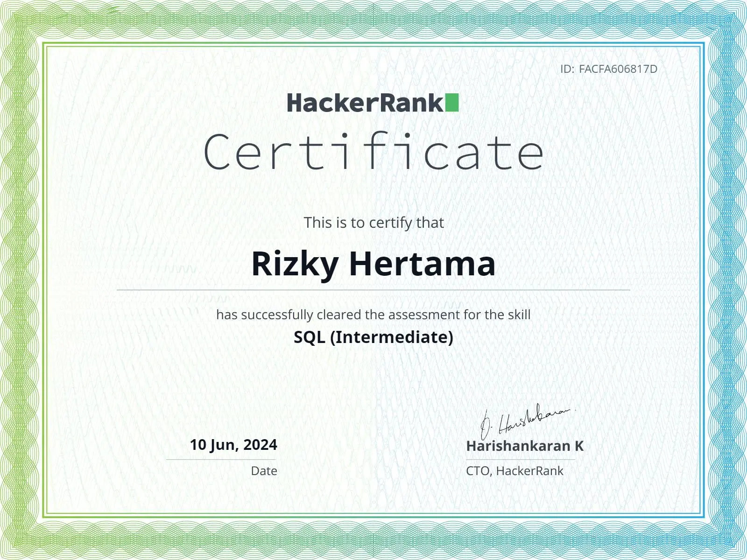Click the Date label under the date line

[263, 472]
